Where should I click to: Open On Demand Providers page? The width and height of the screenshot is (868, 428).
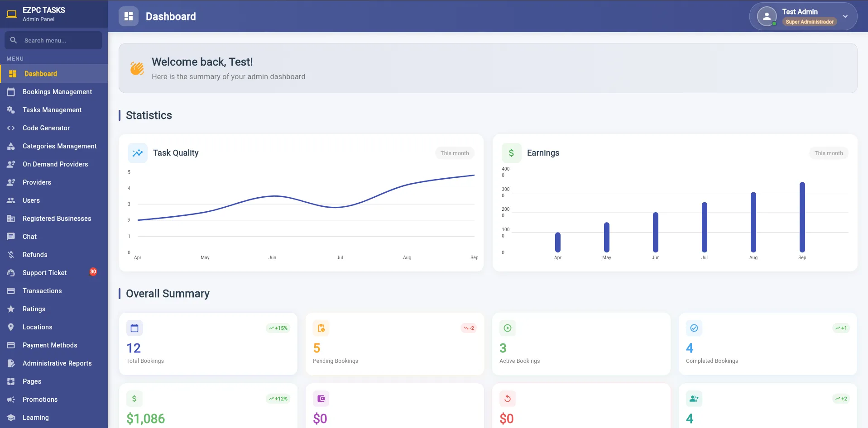(x=54, y=164)
